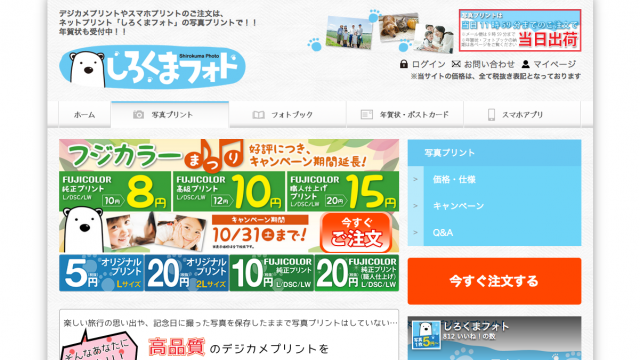Click the family photo thumbnail in header
Image resolution: width=640 pixels, height=360 pixels.
(x=349, y=32)
